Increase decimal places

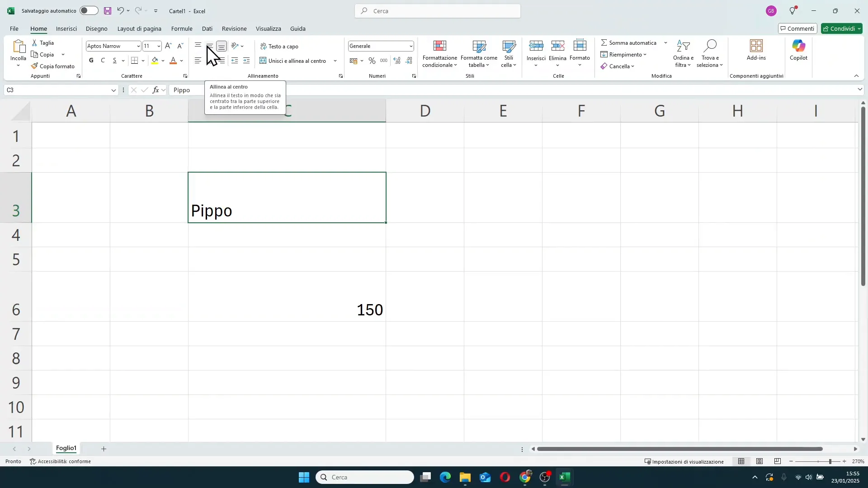pos(397,61)
